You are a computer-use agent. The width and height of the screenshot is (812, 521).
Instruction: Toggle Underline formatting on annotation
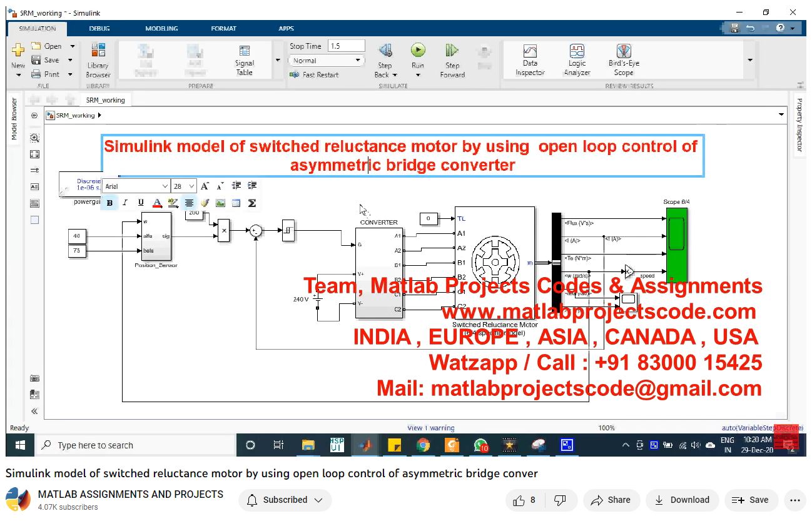[141, 203]
